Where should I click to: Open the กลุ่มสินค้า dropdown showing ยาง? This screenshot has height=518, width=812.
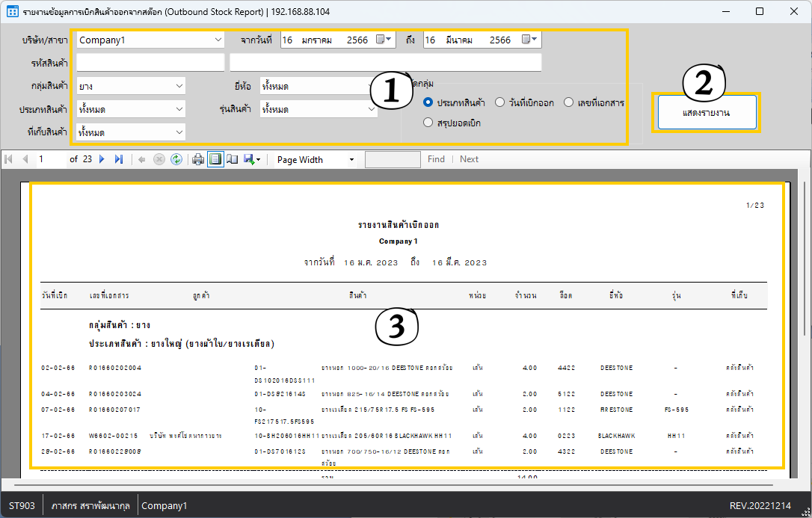click(179, 86)
